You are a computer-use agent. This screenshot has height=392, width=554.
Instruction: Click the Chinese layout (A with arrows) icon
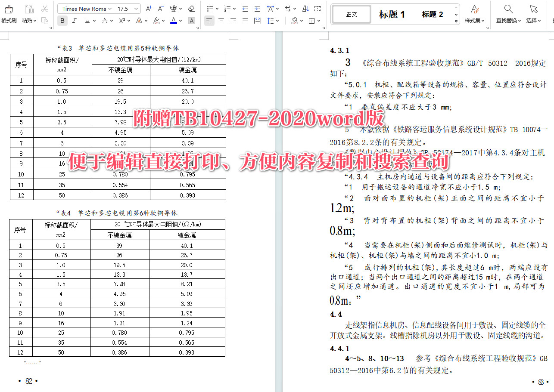click(271, 9)
